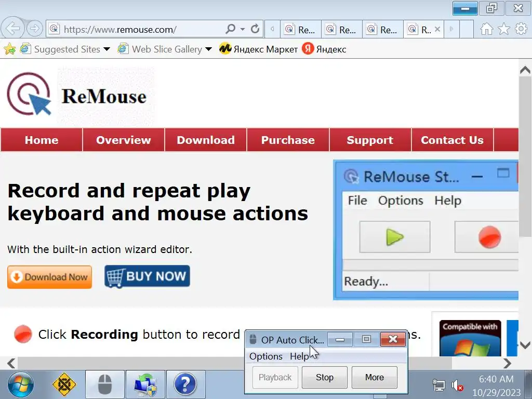Image resolution: width=532 pixels, height=399 pixels.
Task: Open the Support navigation item
Action: click(x=370, y=140)
